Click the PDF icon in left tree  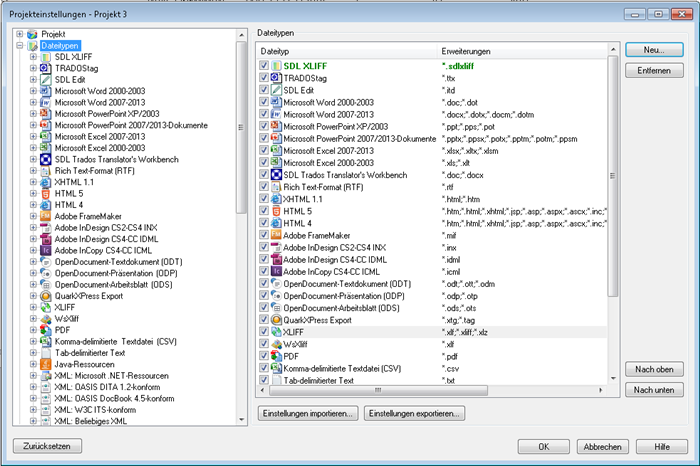[46, 329]
